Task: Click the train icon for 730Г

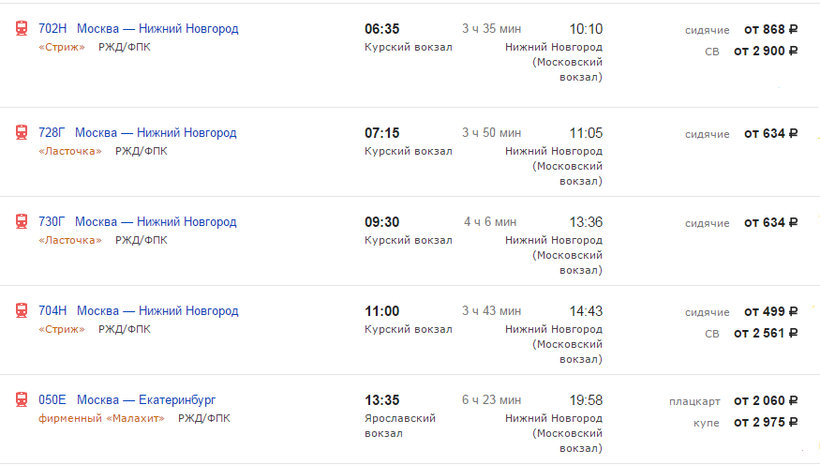Action: click(21, 221)
